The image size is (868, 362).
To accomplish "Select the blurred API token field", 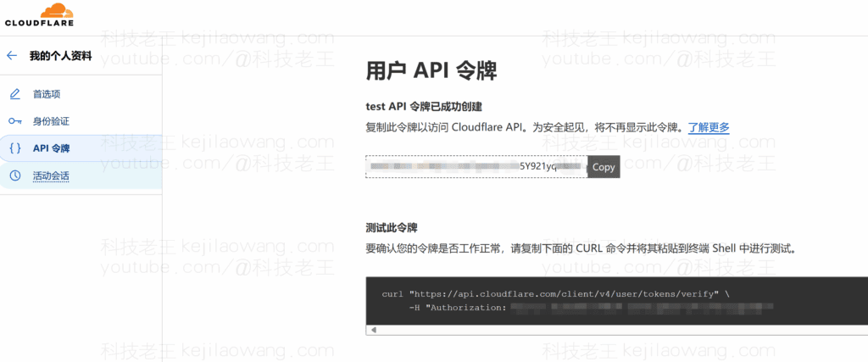I will tap(476, 167).
